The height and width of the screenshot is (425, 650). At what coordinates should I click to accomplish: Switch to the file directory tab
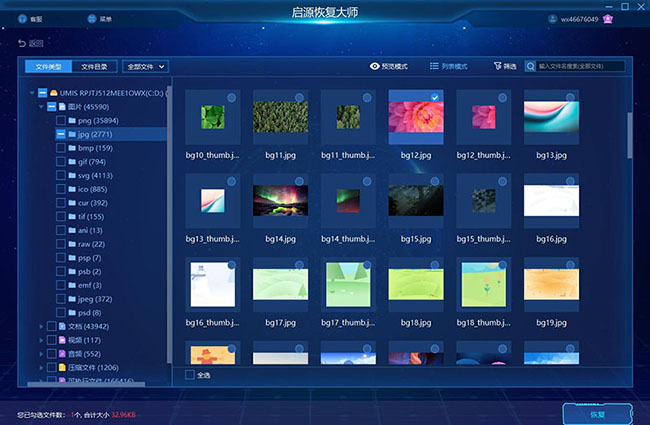tap(94, 67)
